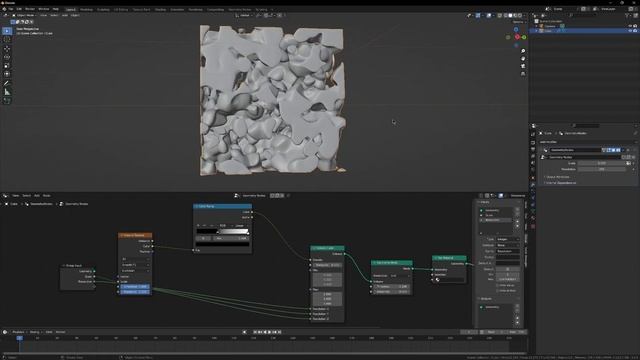
Task: Open the File menu
Action: pos(11,9)
